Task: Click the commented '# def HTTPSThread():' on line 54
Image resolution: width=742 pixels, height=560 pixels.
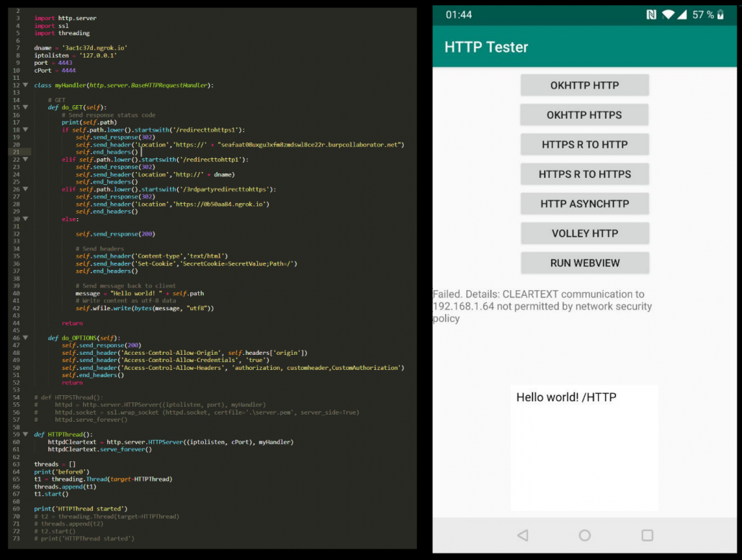Action: 68,397
